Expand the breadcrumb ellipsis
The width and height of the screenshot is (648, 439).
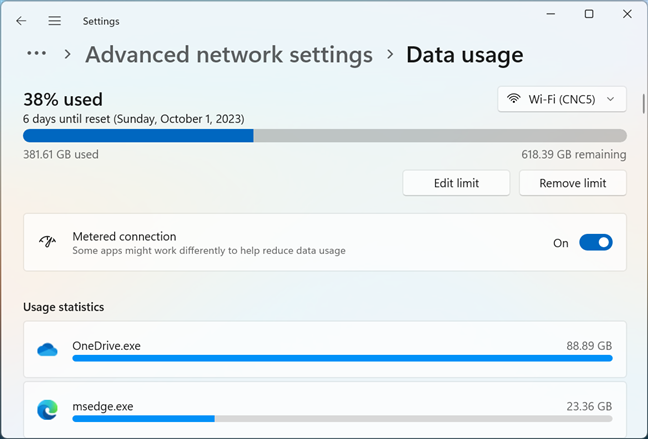[x=37, y=53]
